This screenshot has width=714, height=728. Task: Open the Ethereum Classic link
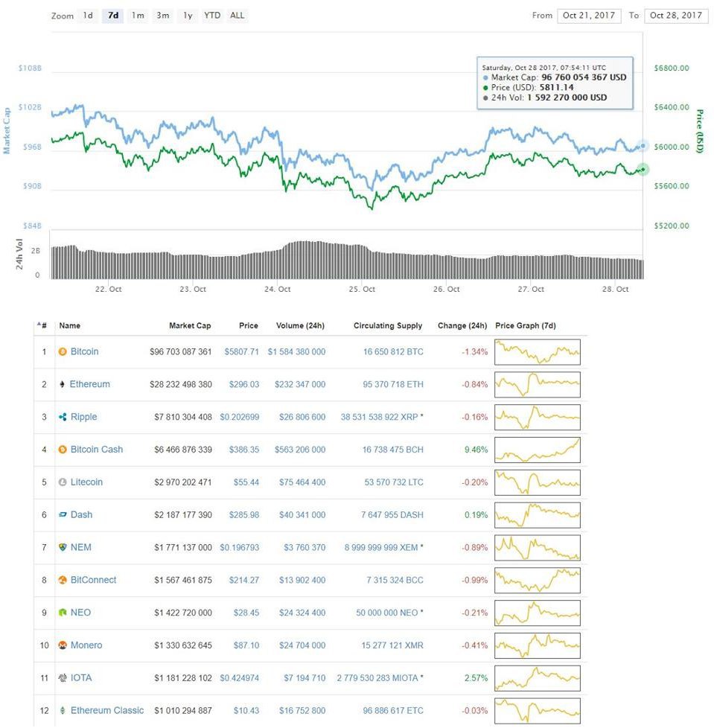[107, 710]
